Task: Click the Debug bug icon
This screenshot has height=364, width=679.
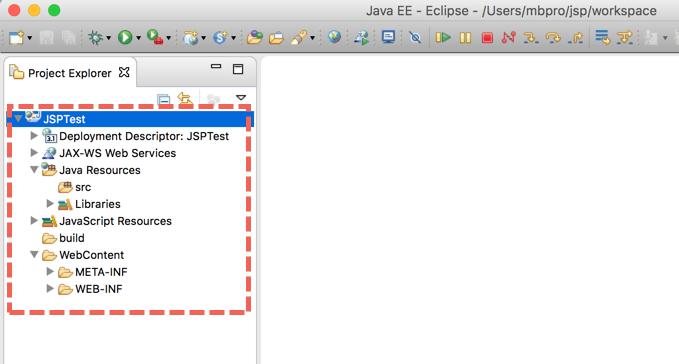Action: [x=95, y=38]
